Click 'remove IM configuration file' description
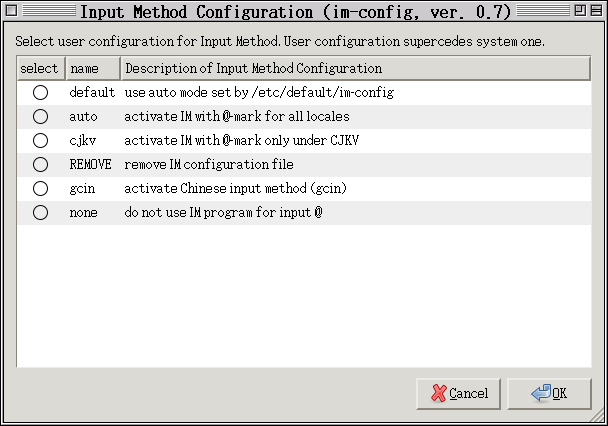Screen dimensions: 608x426 (x=208, y=164)
